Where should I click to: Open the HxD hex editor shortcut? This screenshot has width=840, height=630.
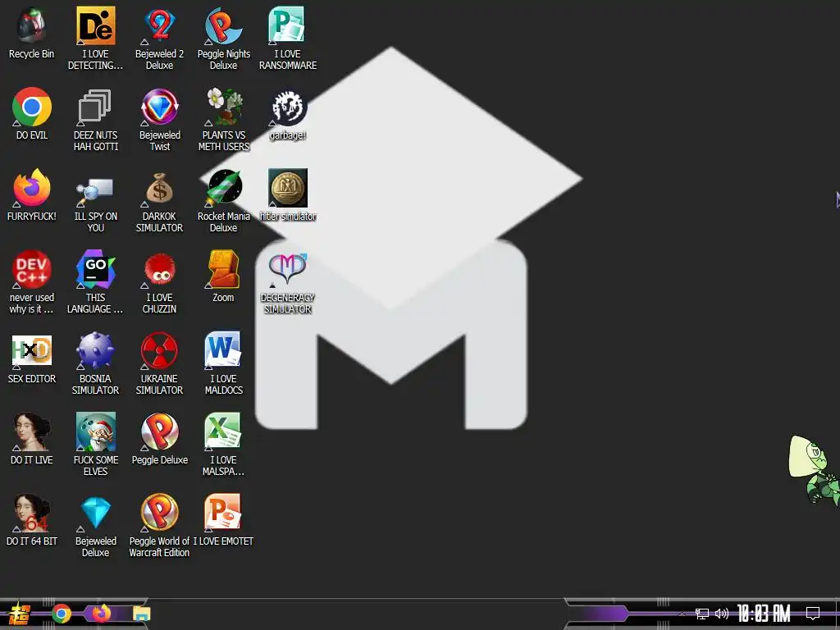pos(32,350)
